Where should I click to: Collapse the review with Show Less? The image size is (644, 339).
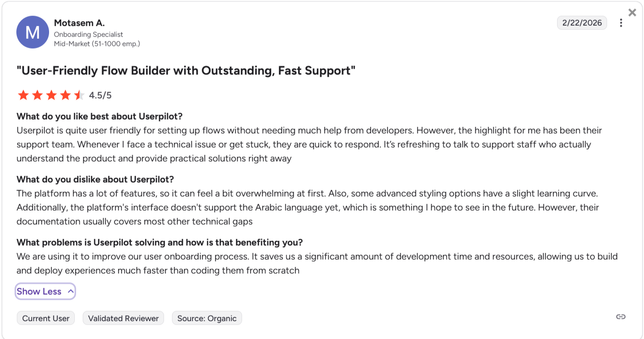pos(45,291)
